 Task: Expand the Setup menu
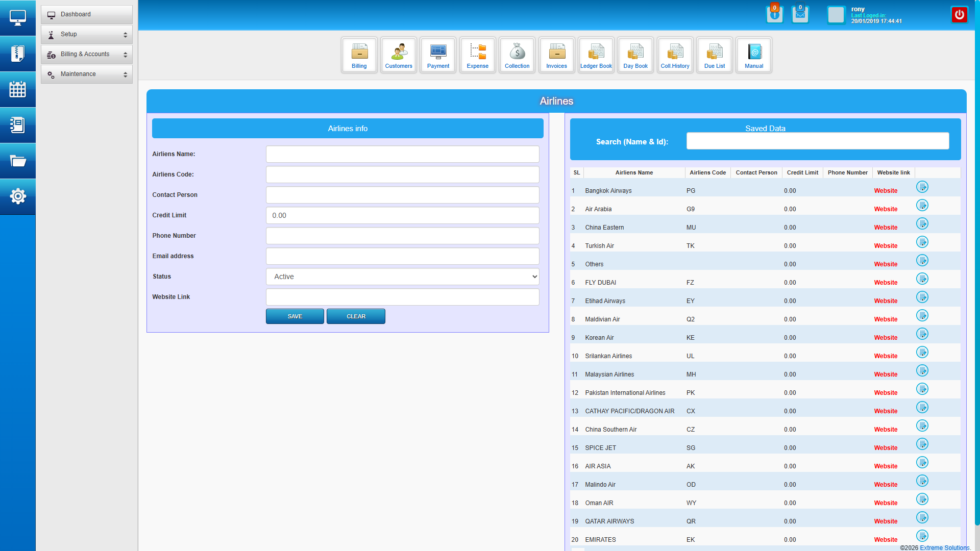87,34
